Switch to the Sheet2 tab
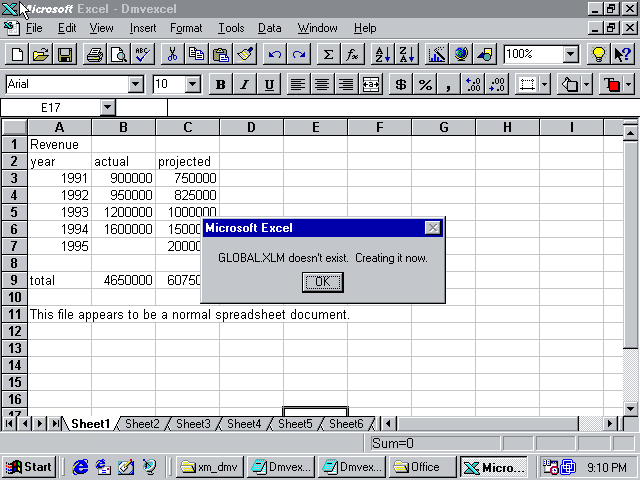640x480 pixels. point(142,424)
